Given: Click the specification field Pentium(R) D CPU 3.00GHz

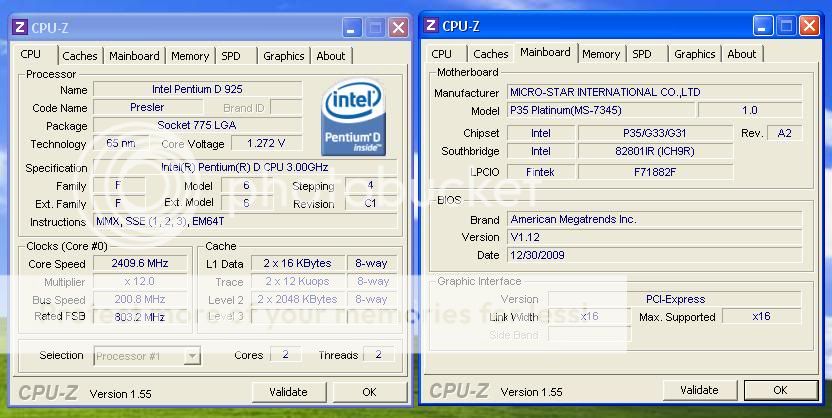Looking at the screenshot, I should click(245, 167).
